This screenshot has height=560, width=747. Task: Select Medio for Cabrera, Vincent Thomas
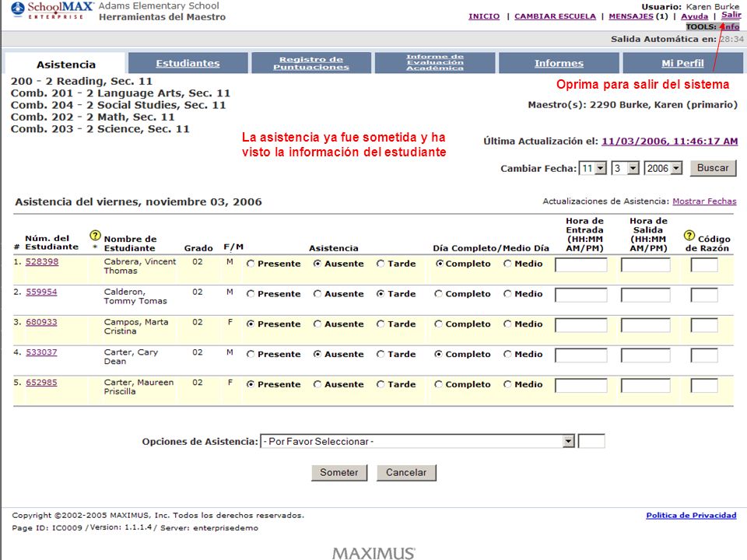pos(507,264)
